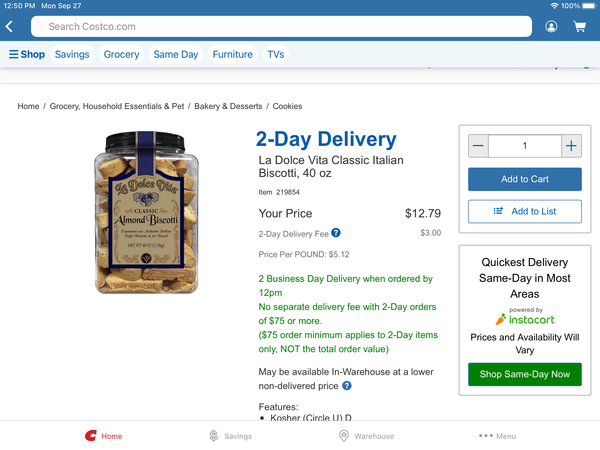Increase quantity with plus button
This screenshot has width=600, height=450.
(571, 146)
